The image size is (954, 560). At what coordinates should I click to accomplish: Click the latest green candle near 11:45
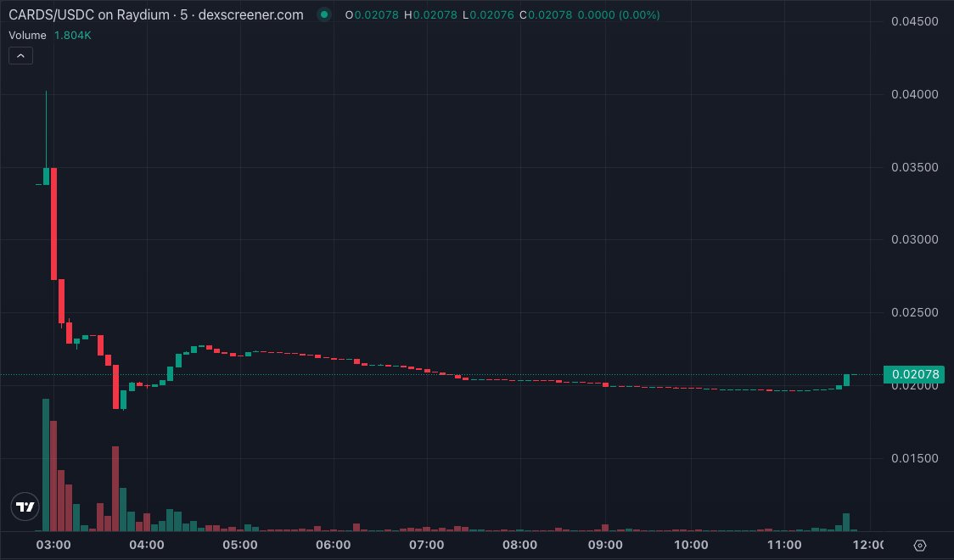(846, 381)
